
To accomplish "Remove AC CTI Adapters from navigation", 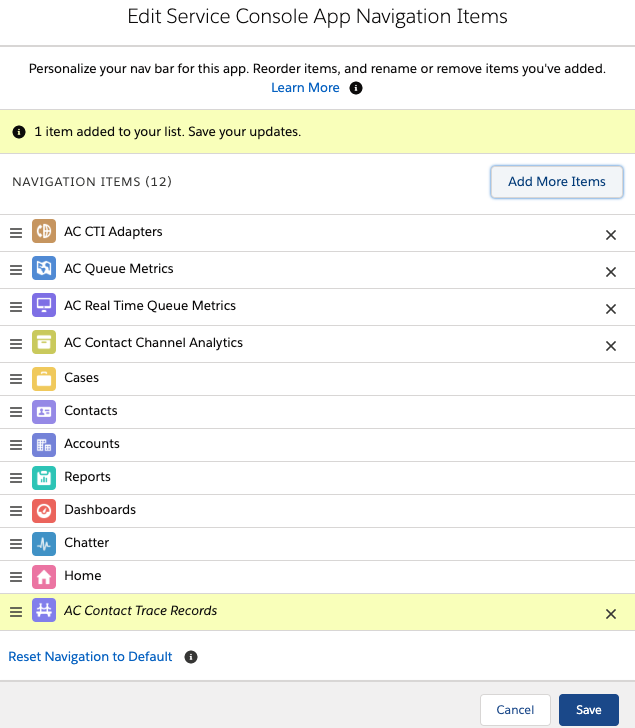I will 611,235.
